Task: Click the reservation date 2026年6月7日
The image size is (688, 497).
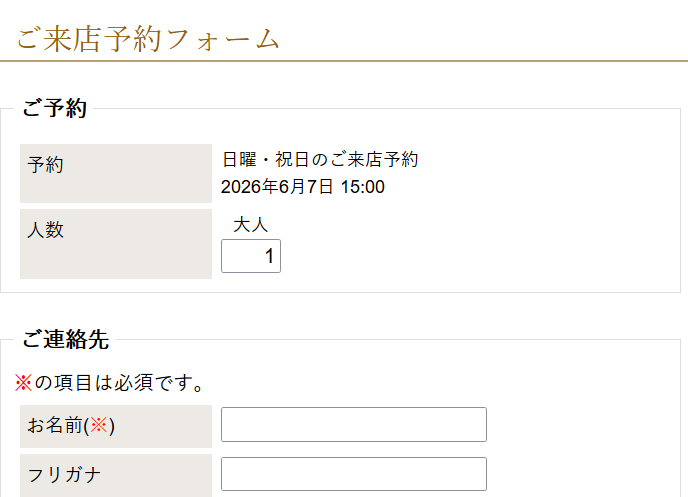Action: (277, 187)
